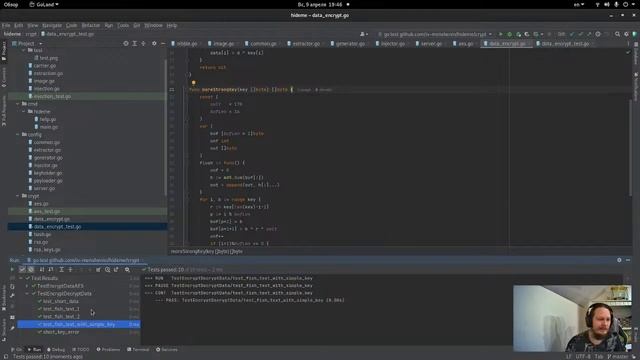Open Project panel options gear
Viewport: 640px width, 360px height.
point(154,43)
